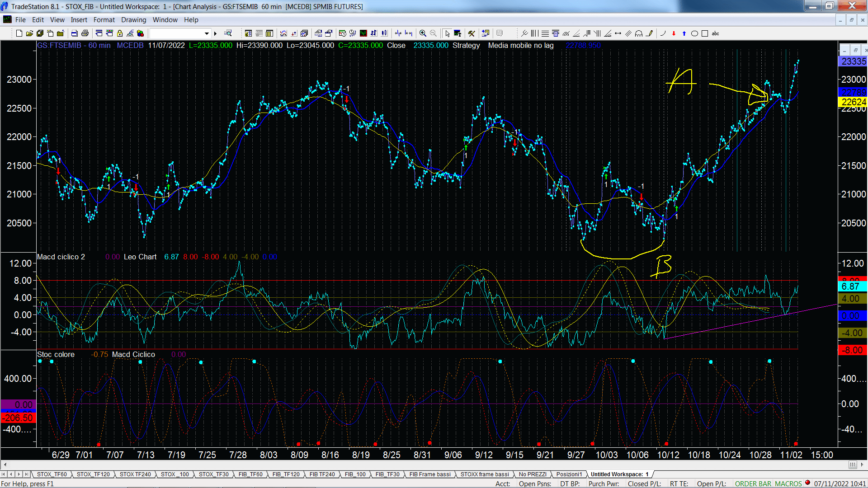Click the green candlestick chart icon
This screenshot has height=488, width=868.
pos(363,33)
